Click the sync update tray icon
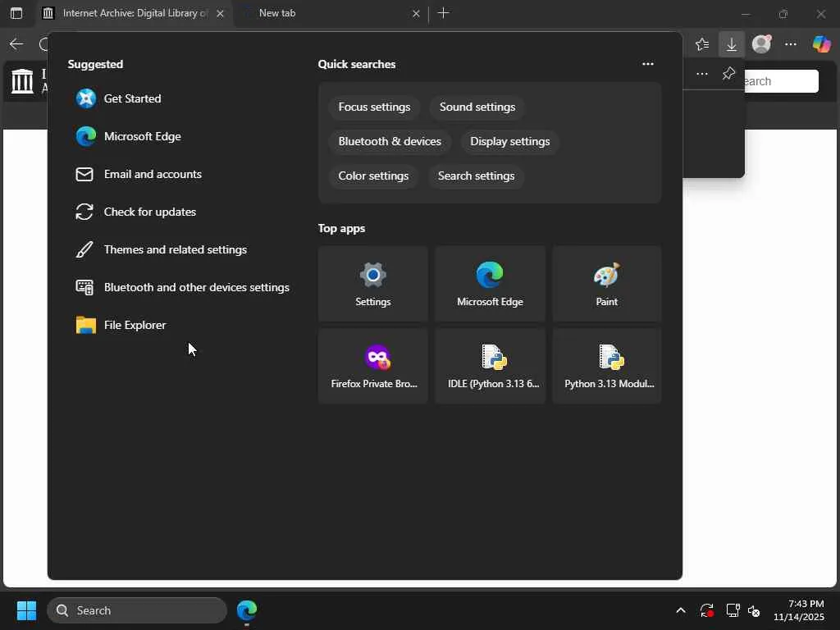This screenshot has width=840, height=630. [x=706, y=610]
